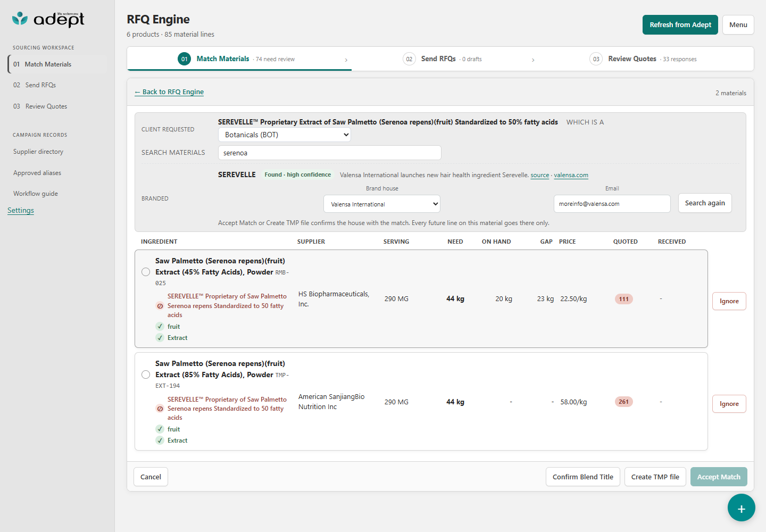Click the Adept logo icon

pos(20,19)
